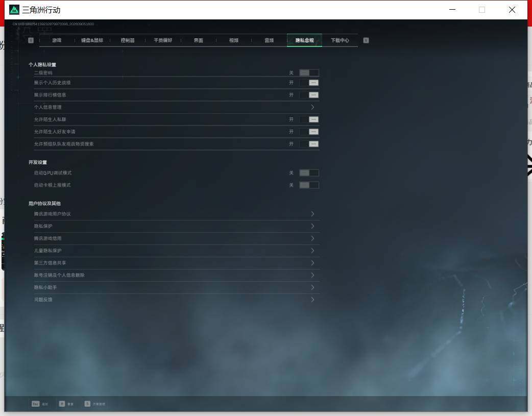
Task: Open the 个人信息管理 row
Action: point(177,107)
